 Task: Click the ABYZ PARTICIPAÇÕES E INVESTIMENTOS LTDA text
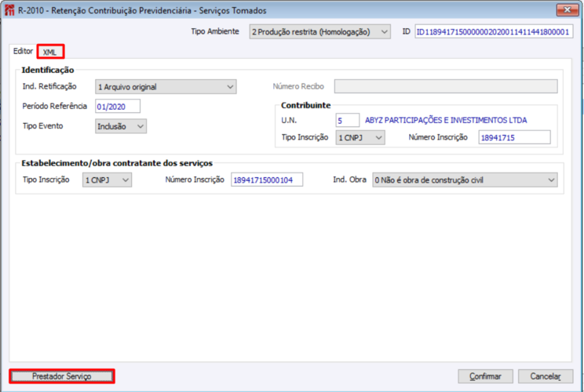[x=446, y=121]
